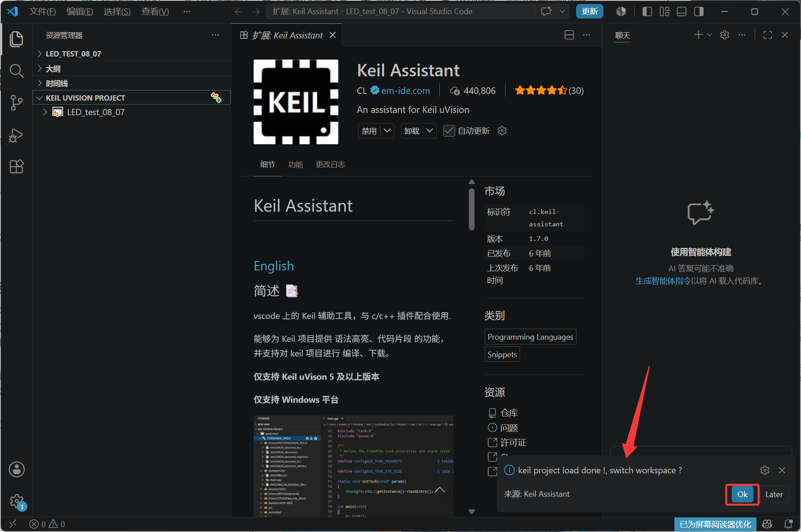The image size is (801, 532).
Task: Open the 仓库 resource link
Action: tap(509, 413)
